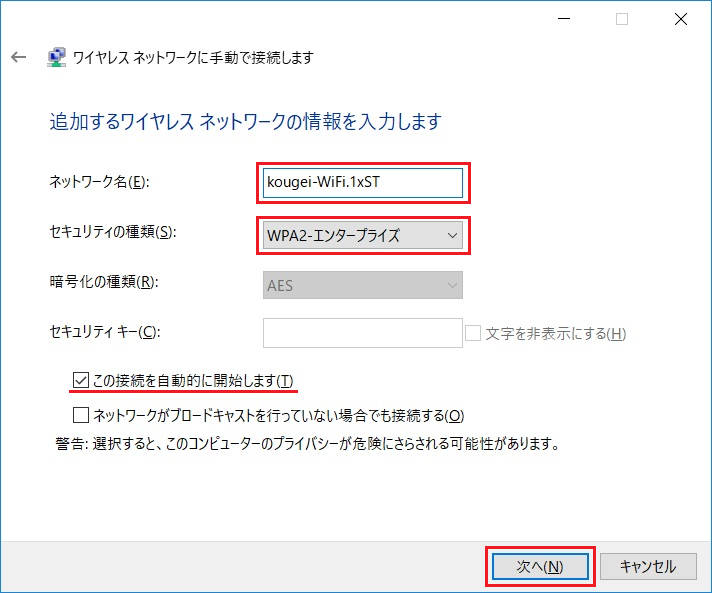The height and width of the screenshot is (593, 712).
Task: Click the セキュリティの種類(S) label
Action: pyautogui.click(x=113, y=232)
